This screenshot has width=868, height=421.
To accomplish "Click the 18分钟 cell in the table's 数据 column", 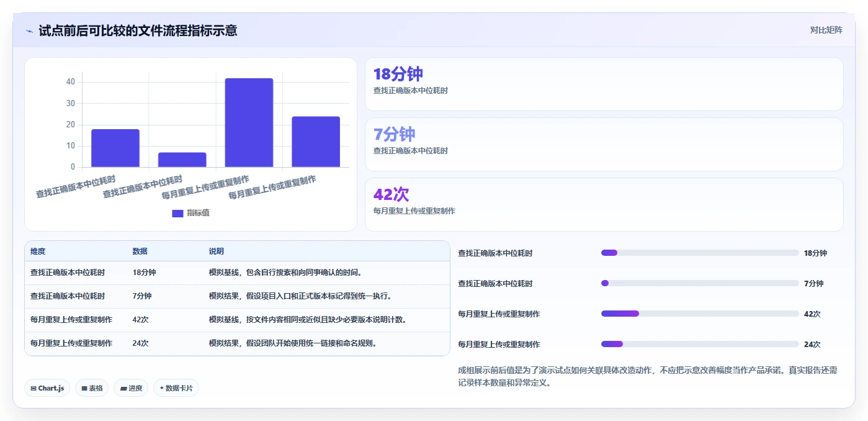I will click(144, 273).
